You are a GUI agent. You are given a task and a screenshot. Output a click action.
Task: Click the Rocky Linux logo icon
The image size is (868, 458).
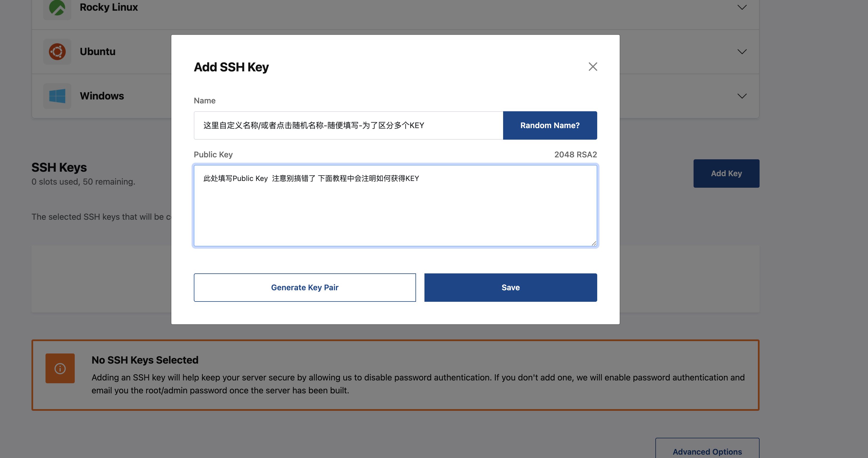point(57,7)
